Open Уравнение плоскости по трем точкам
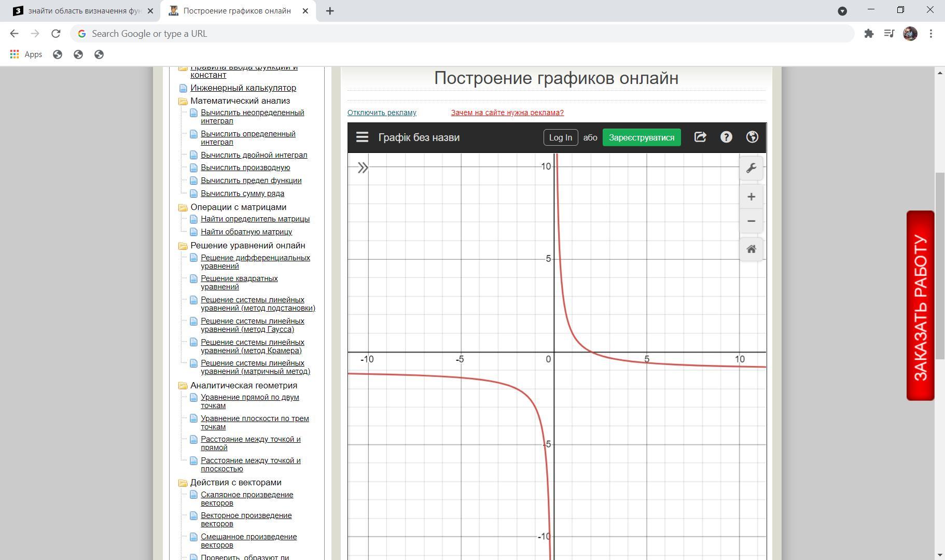The height and width of the screenshot is (560, 945). [255, 423]
